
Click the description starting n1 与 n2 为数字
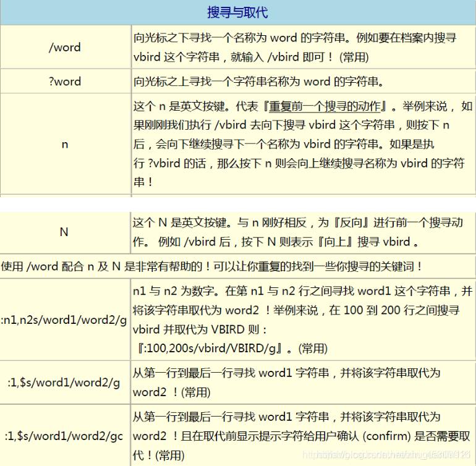tap(303, 320)
